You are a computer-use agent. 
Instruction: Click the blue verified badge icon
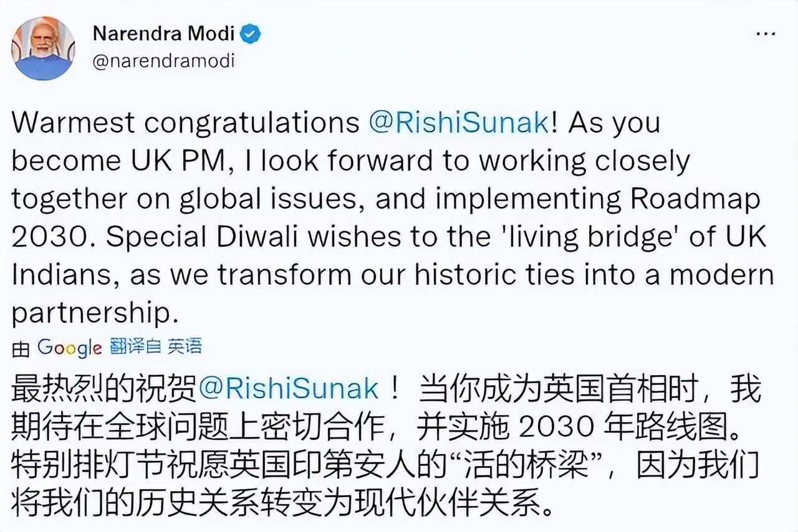(251, 35)
